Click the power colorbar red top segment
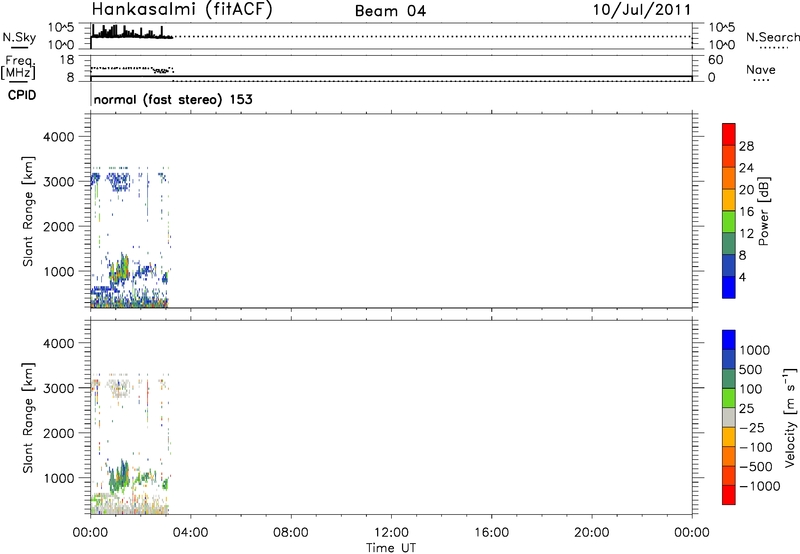 click(729, 134)
